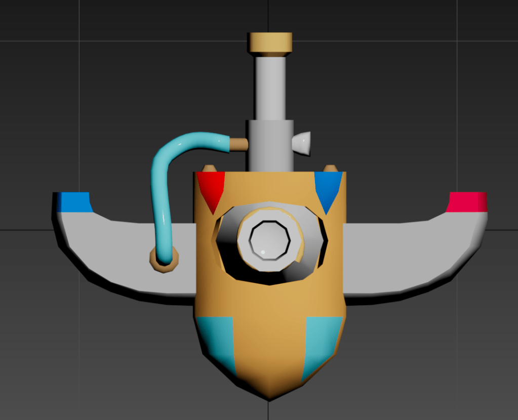Click the small tan nub above blue triangle
This screenshot has height=420, width=518.
coord(330,168)
